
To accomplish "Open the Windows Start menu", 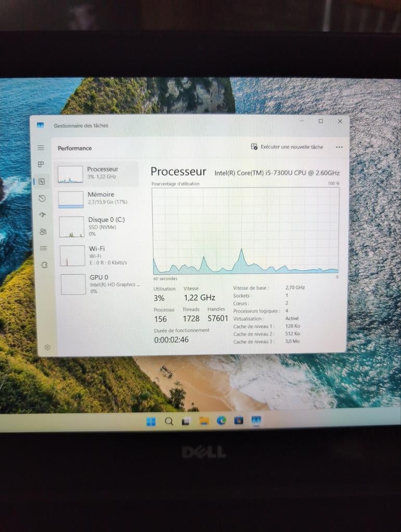I will click(x=151, y=421).
